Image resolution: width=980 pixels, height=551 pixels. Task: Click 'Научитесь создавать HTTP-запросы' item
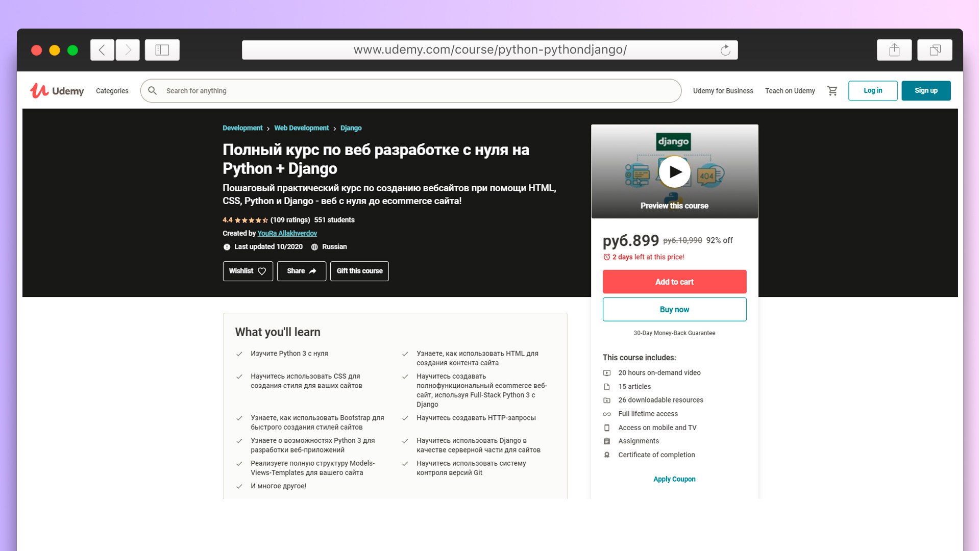pos(476,418)
